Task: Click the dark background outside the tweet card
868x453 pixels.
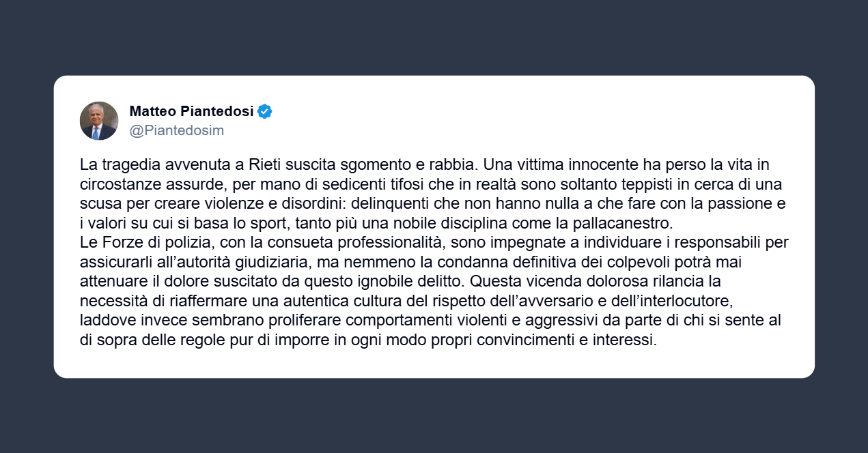Action: pos(434,416)
